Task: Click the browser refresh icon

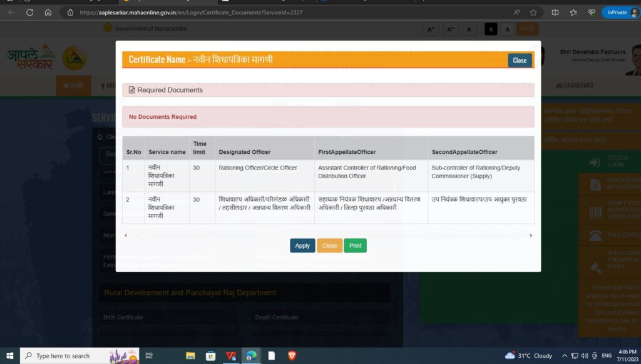Action: click(x=29, y=12)
